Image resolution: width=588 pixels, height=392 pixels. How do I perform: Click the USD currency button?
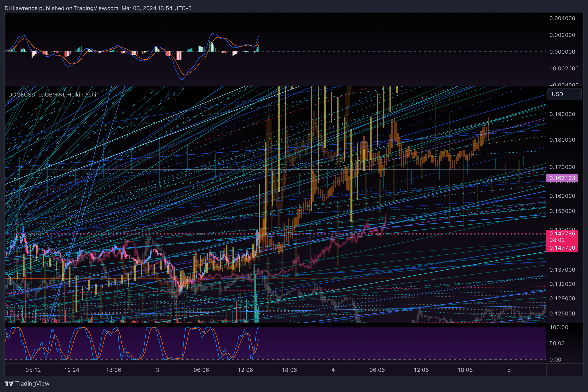click(x=564, y=94)
